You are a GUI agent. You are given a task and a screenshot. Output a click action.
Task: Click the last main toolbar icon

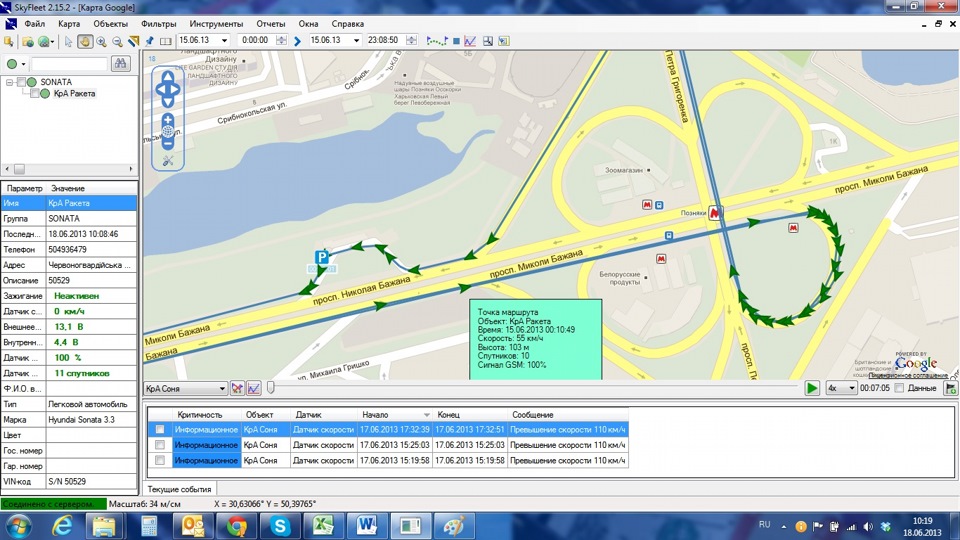tap(504, 41)
